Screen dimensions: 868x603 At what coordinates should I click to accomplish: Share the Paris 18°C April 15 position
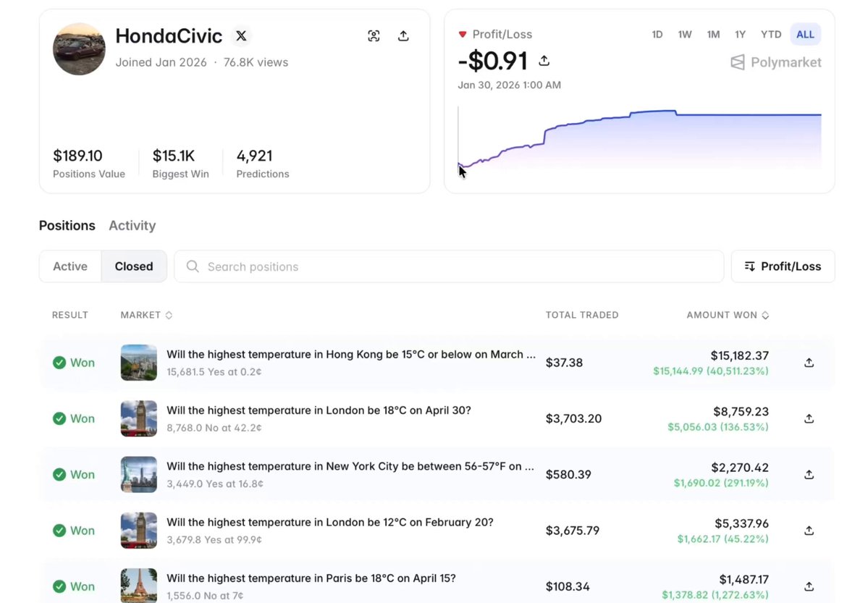(x=809, y=586)
